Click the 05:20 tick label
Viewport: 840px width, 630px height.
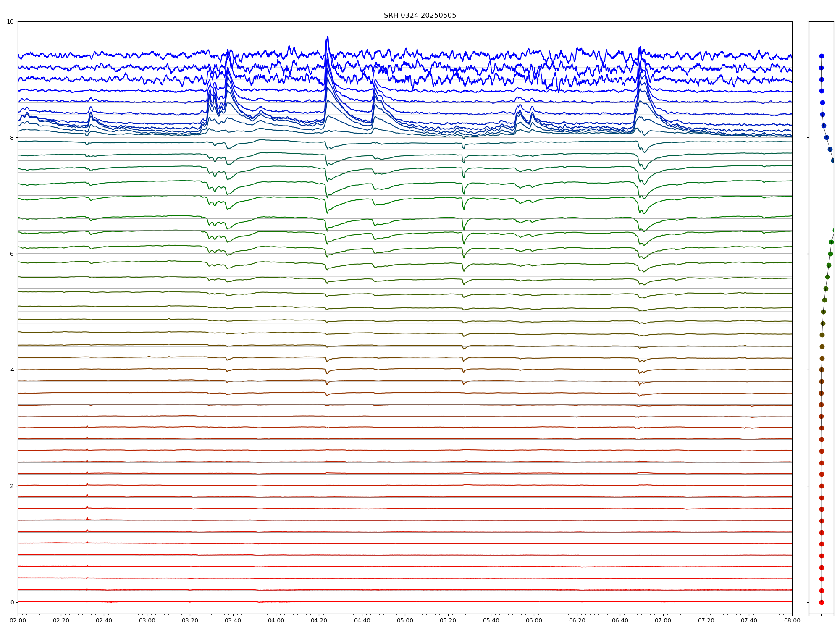point(448,620)
